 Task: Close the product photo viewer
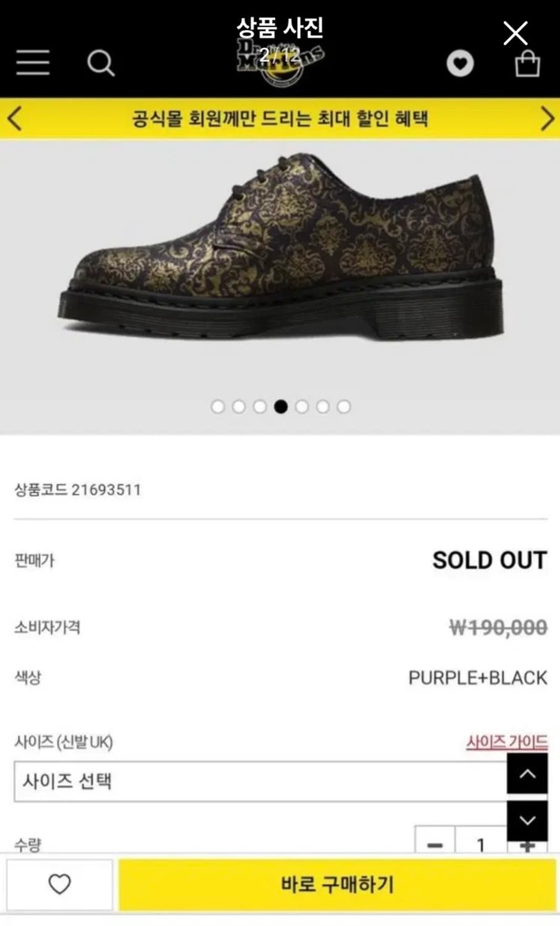coord(515,33)
